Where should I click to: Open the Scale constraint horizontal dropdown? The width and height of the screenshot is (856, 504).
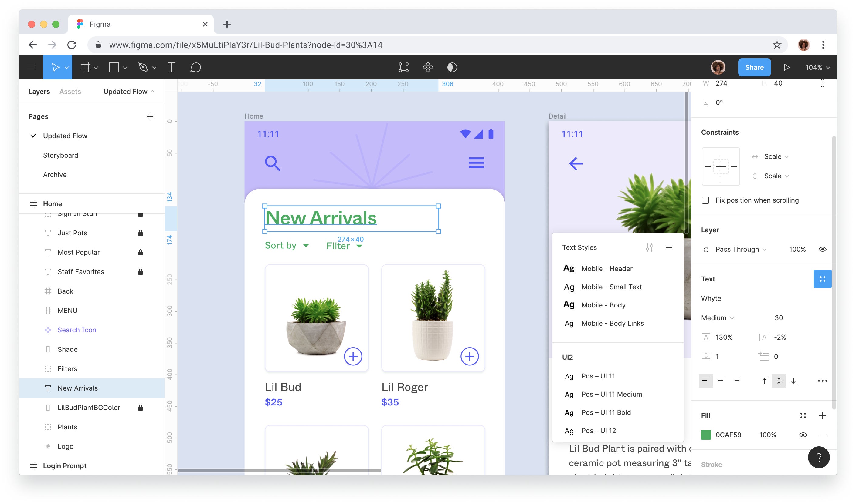(774, 156)
